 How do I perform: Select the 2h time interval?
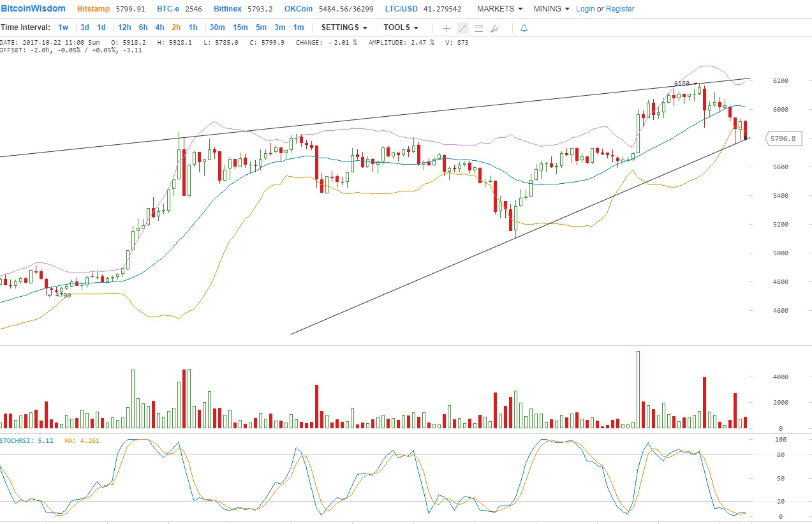[x=176, y=27]
